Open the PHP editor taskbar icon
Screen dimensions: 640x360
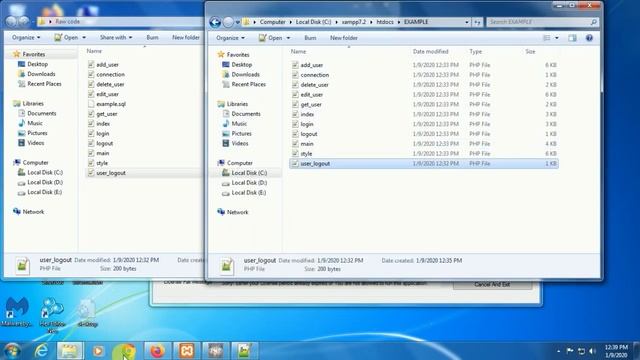tap(216, 351)
